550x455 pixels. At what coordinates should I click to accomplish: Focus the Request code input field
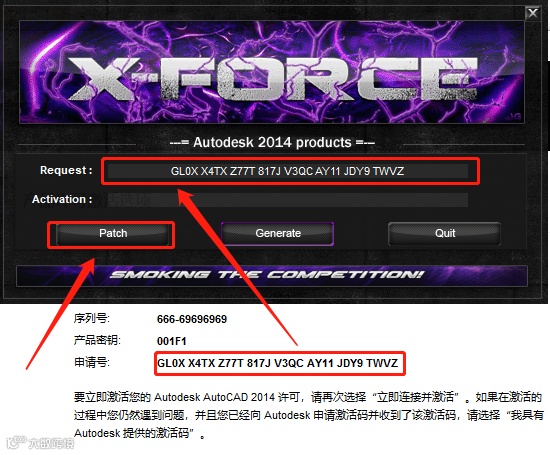pos(288,171)
